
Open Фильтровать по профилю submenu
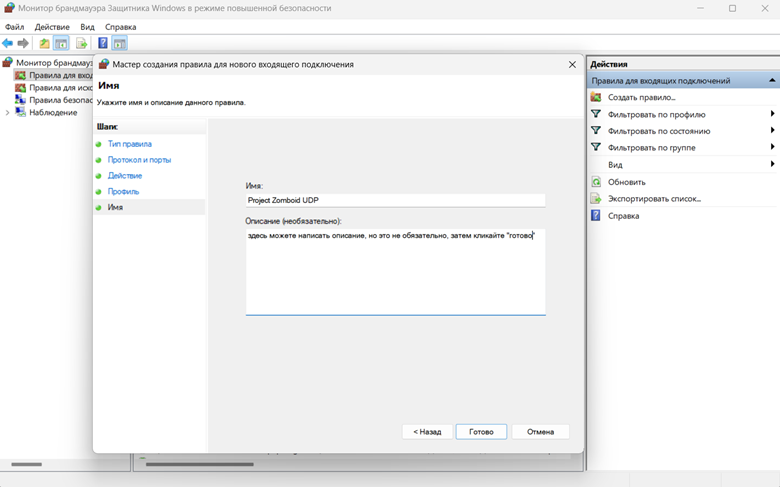(772, 114)
